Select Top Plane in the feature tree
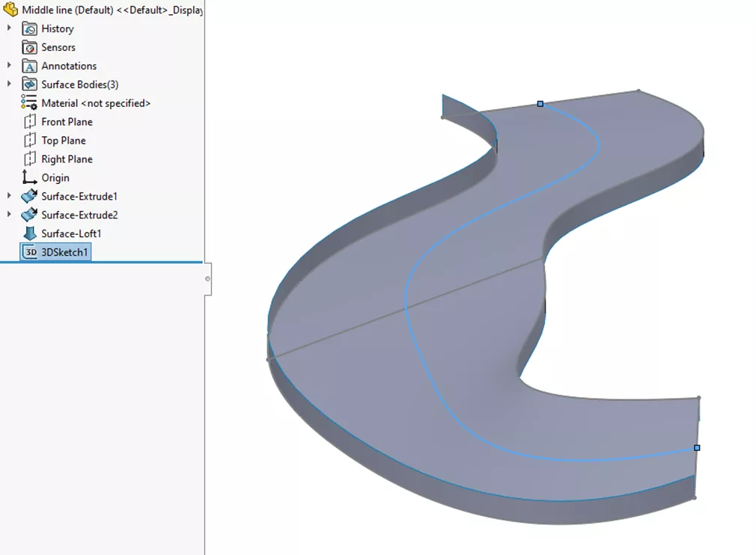Image resolution: width=756 pixels, height=555 pixels. 64,140
